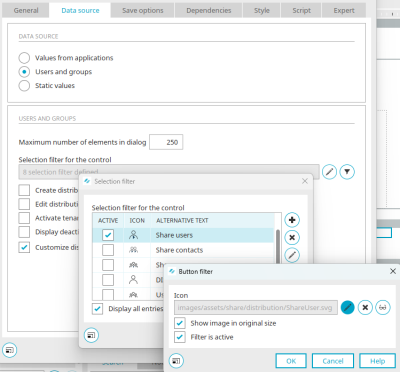Click the selection filter defined field
The height and width of the screenshot is (372, 400).
(x=169, y=172)
